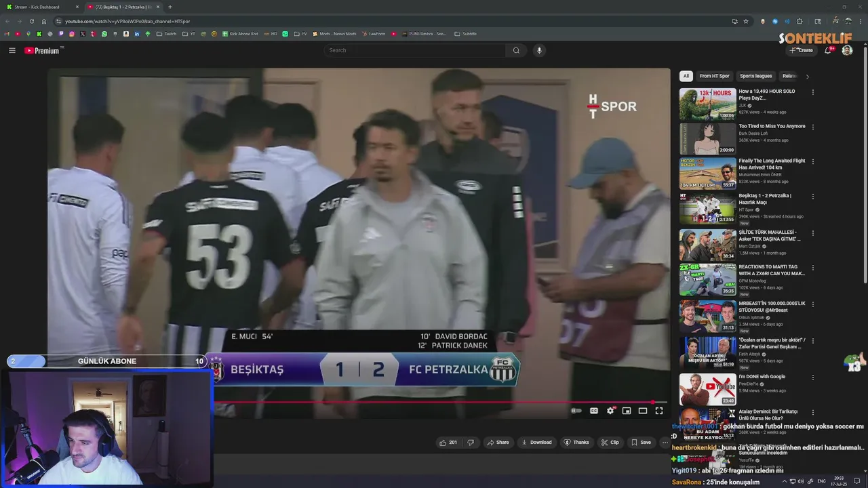Open the 'YT' bookmarks folder

189,34
